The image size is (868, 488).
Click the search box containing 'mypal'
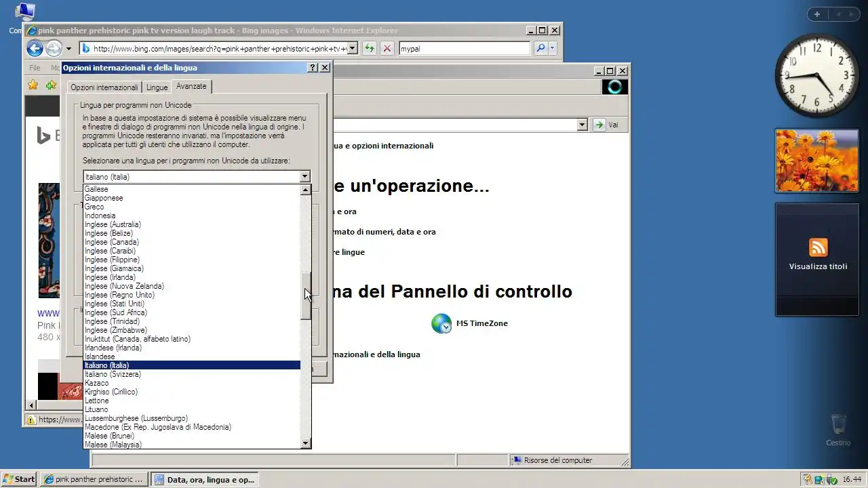click(x=465, y=48)
